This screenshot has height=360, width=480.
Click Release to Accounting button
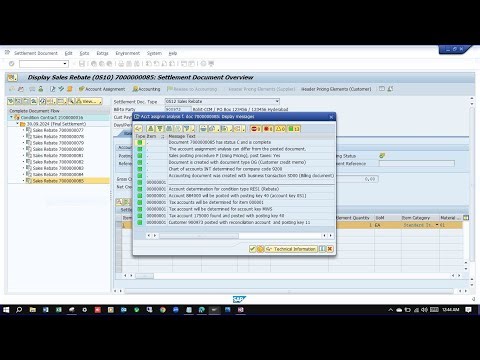pos(192,89)
